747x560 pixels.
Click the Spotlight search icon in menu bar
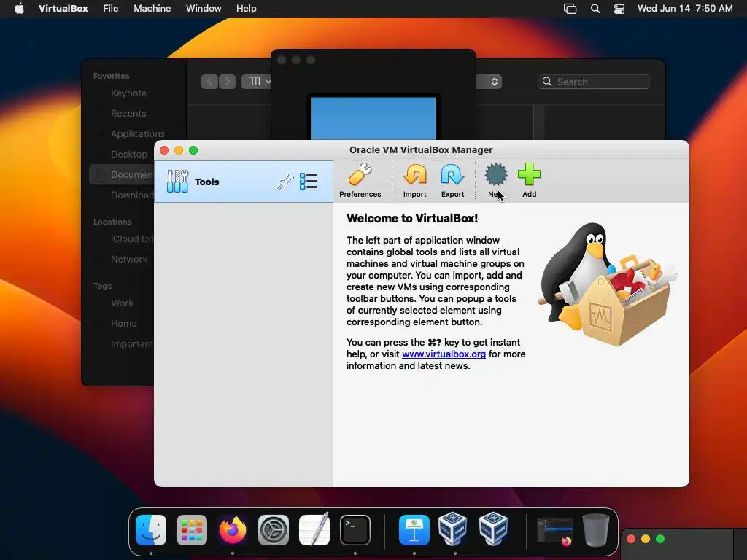click(x=595, y=9)
